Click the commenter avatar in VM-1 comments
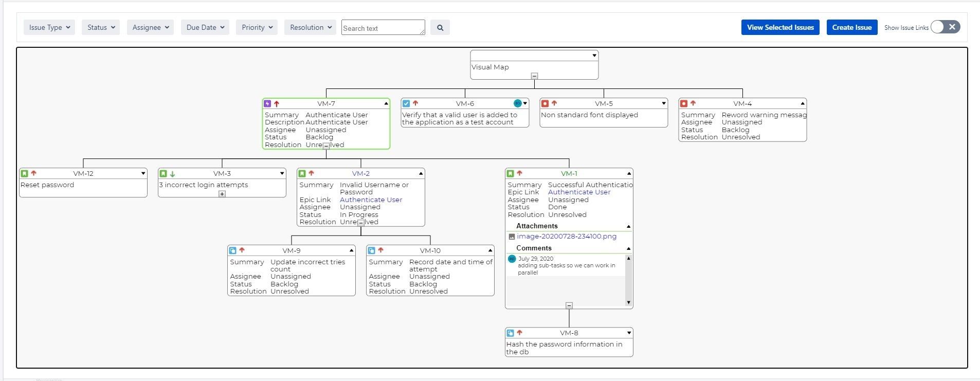This screenshot has width=980, height=381. tap(512, 259)
